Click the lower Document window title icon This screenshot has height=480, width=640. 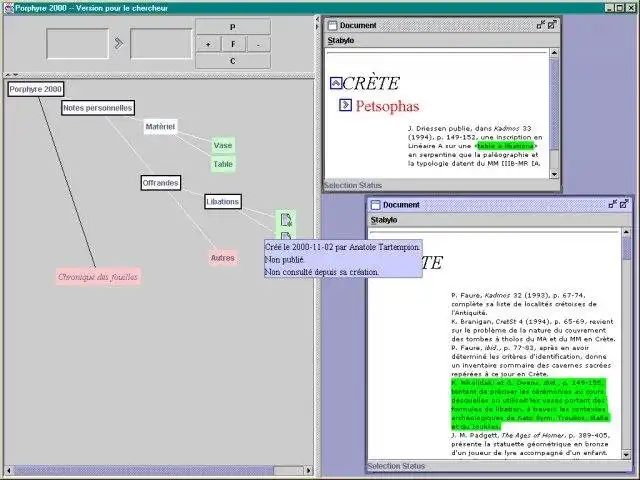coord(376,205)
